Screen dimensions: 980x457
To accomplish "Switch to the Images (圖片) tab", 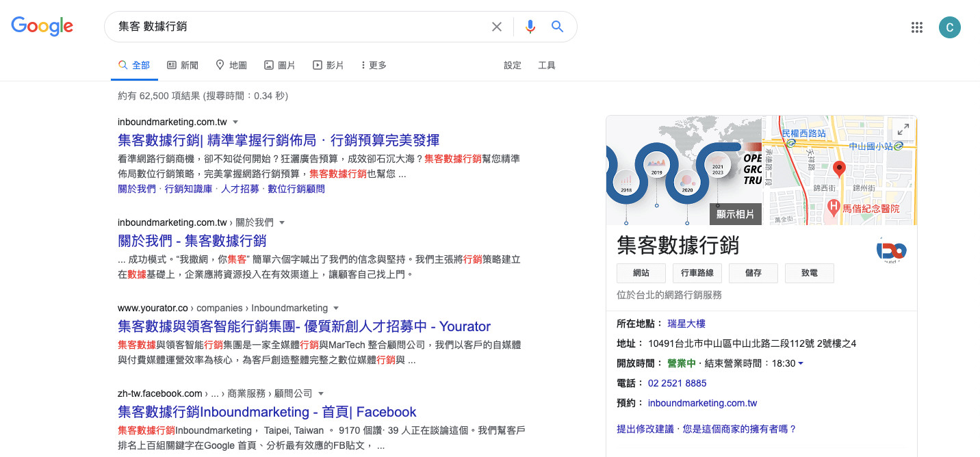I will (280, 66).
